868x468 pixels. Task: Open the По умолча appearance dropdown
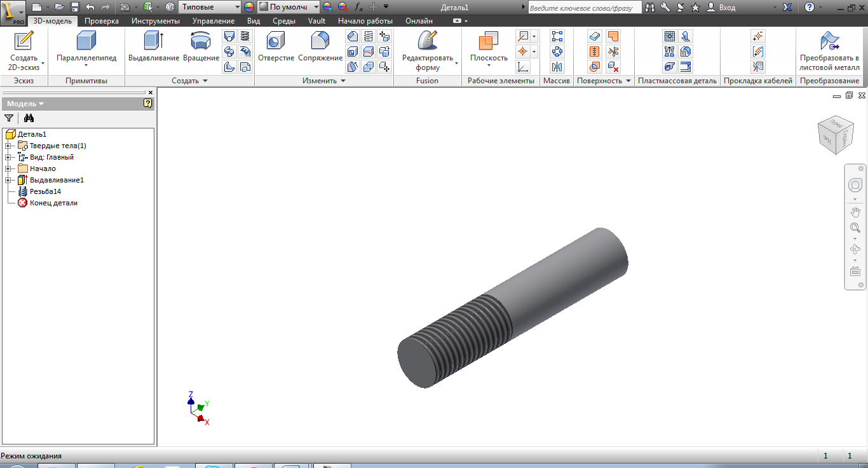(x=316, y=7)
